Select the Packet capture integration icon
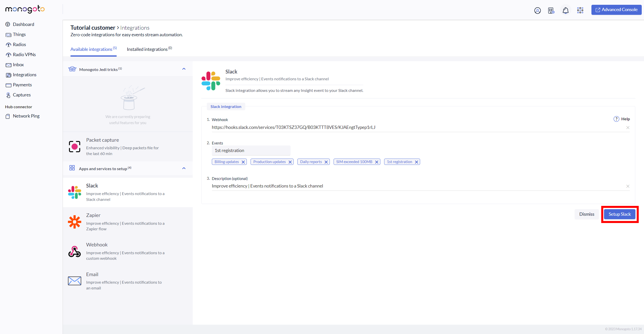 [x=74, y=146]
